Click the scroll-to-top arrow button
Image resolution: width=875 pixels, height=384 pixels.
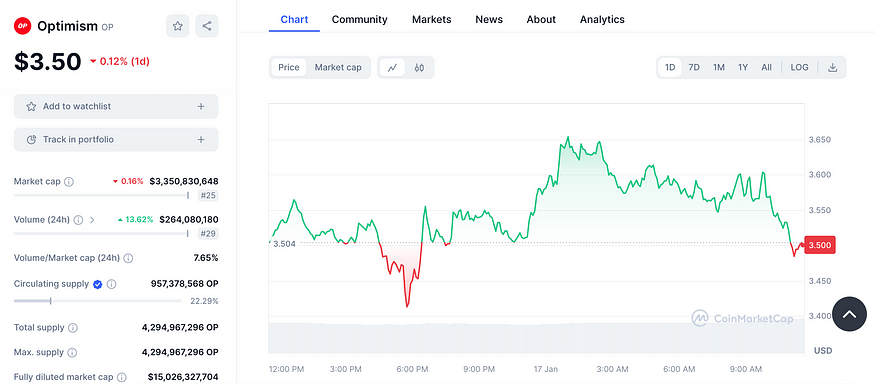click(849, 314)
